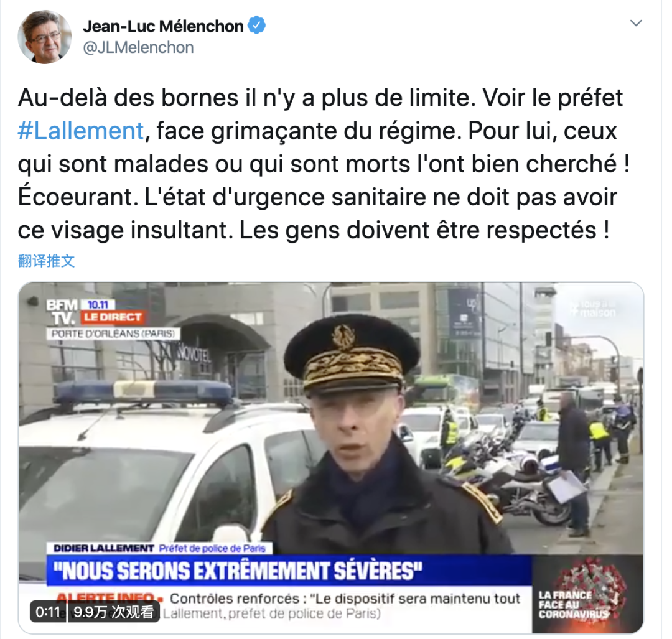Click the blue verified badge

pyautogui.click(x=257, y=26)
